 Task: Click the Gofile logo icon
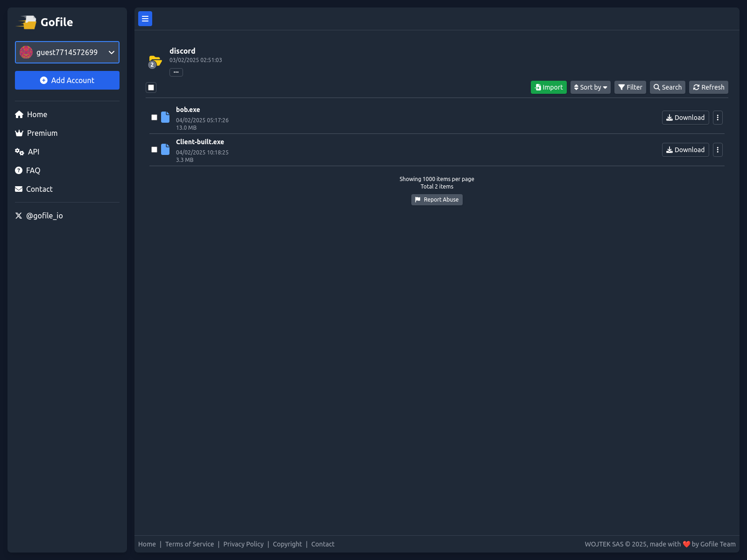click(27, 22)
